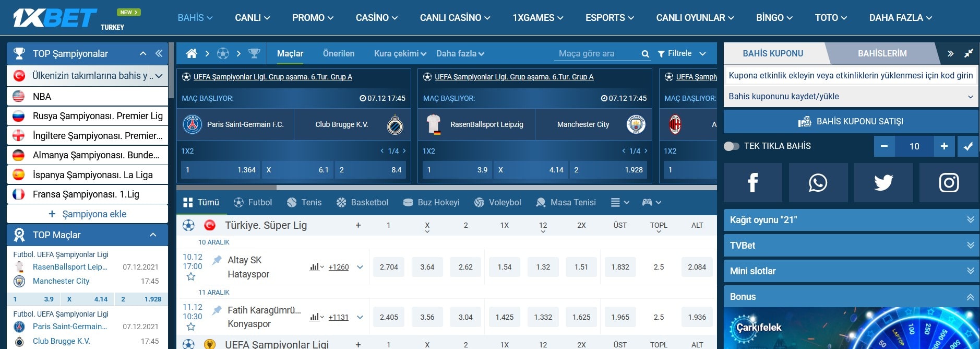Click the trophy icon in breadcrumb bar
The height and width of the screenshot is (349, 980).
click(x=254, y=53)
